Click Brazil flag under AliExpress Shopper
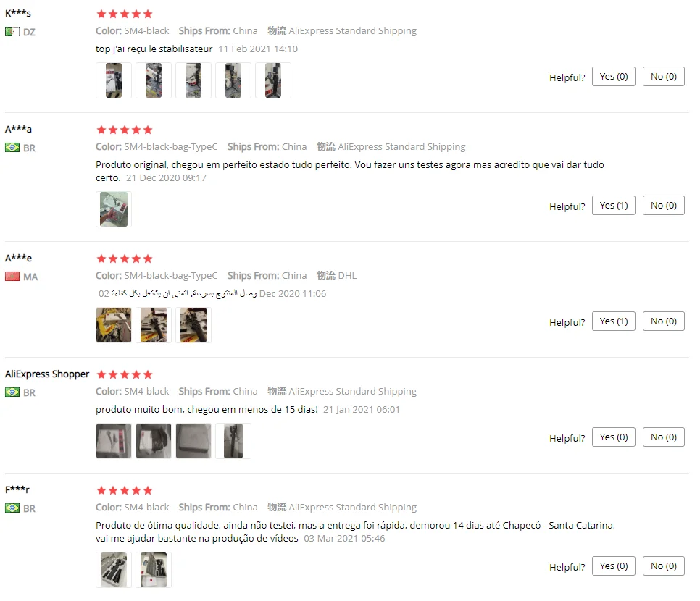The image size is (700, 601). click(12, 392)
